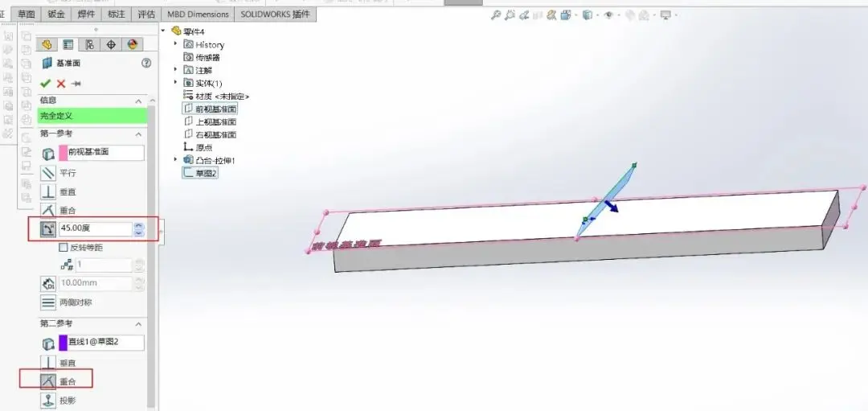Open the help icon for the 基准面 panel
The width and height of the screenshot is (868, 411).
(x=146, y=63)
